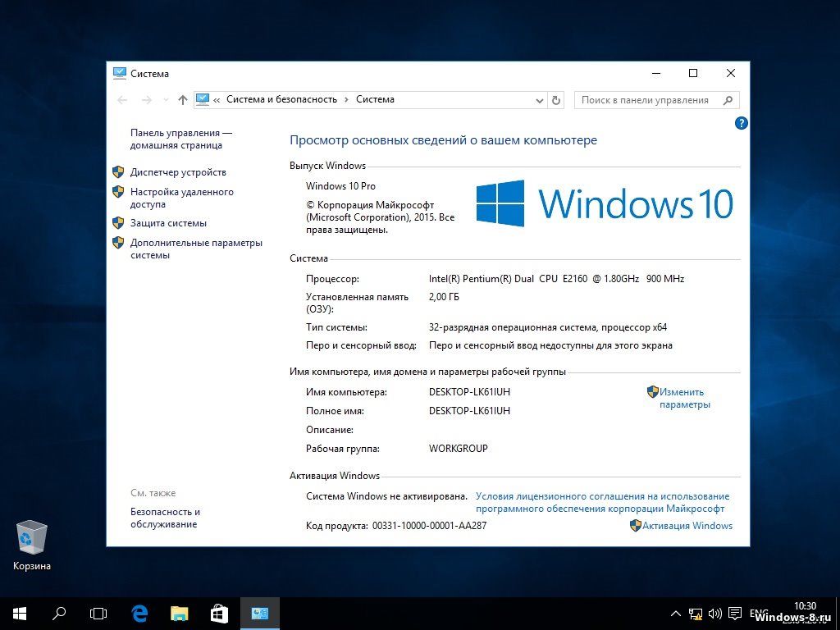The height and width of the screenshot is (630, 840).
Task: Click the search magnifier in the control panel
Action: tap(728, 100)
